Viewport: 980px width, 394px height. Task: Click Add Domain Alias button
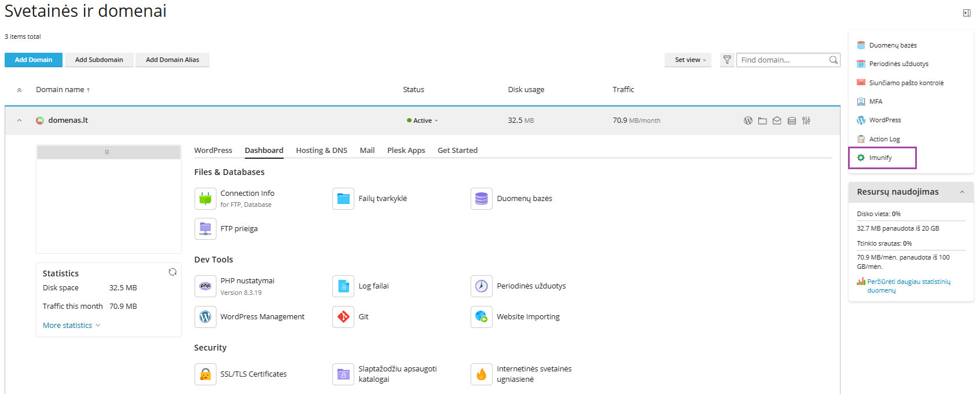coord(172,60)
